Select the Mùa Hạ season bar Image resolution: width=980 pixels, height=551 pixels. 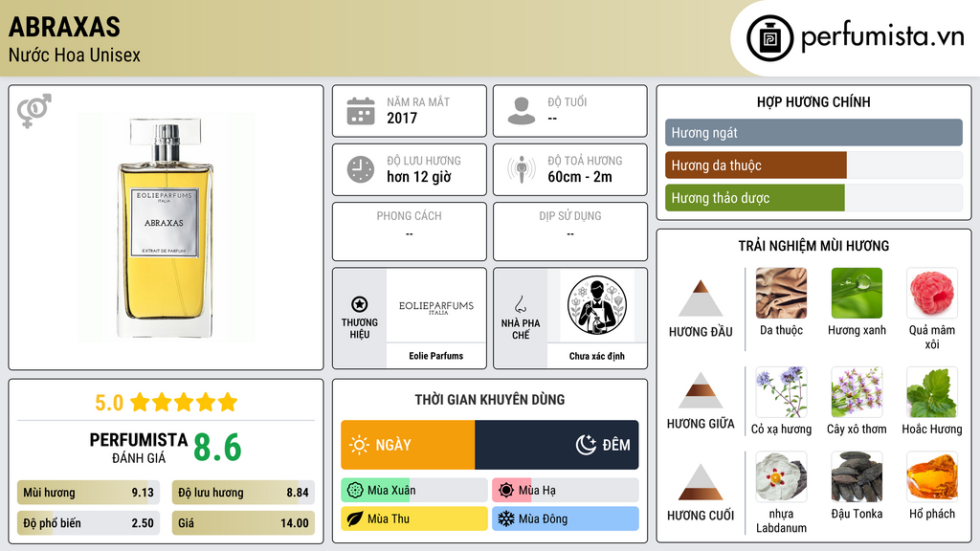(x=566, y=491)
